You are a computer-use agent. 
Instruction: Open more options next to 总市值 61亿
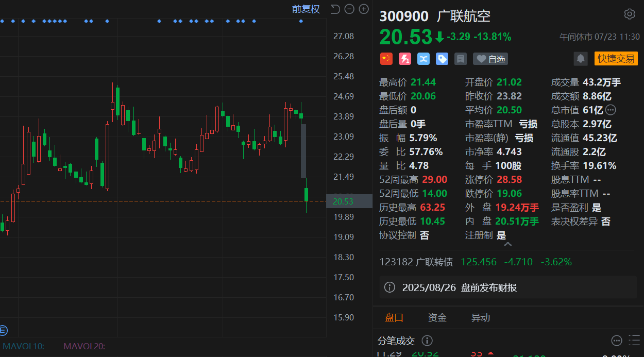611,110
